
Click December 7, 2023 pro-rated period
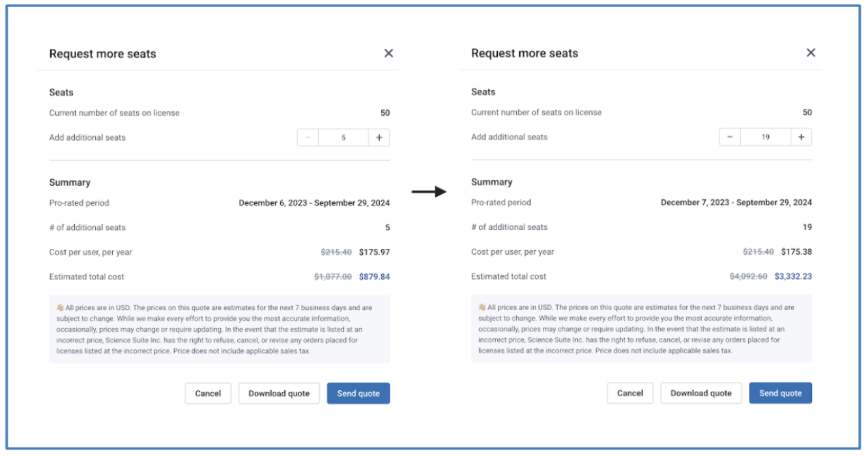736,203
